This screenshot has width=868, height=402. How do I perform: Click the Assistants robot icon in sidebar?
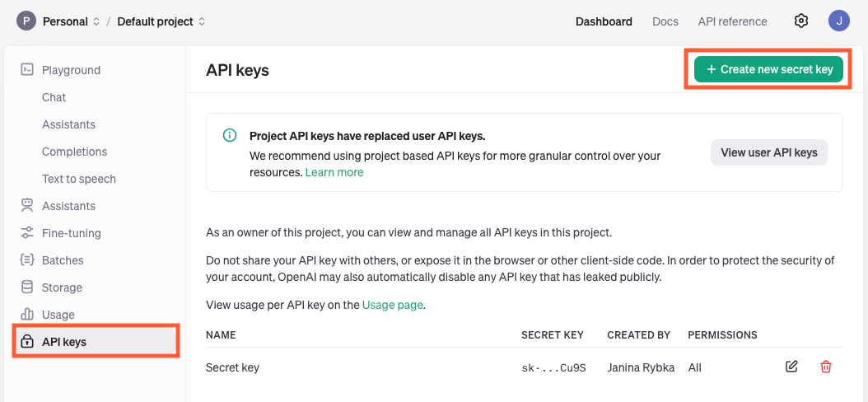click(x=27, y=206)
